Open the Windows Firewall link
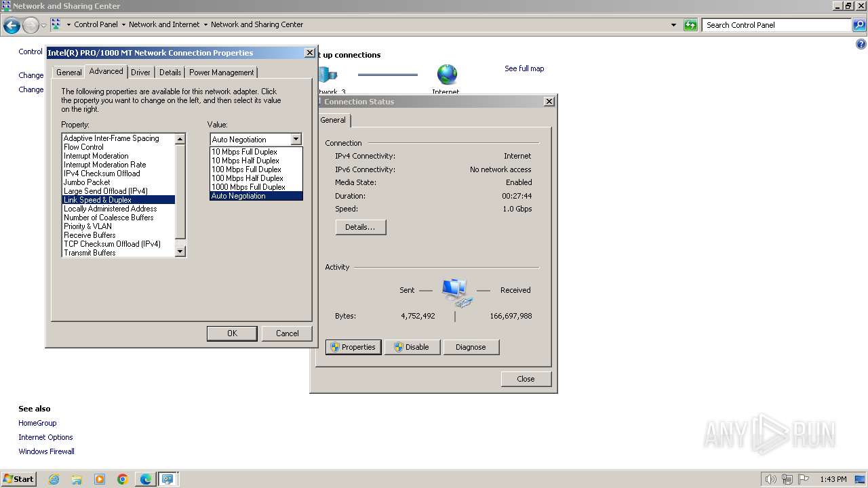The height and width of the screenshot is (488, 868). coord(46,451)
